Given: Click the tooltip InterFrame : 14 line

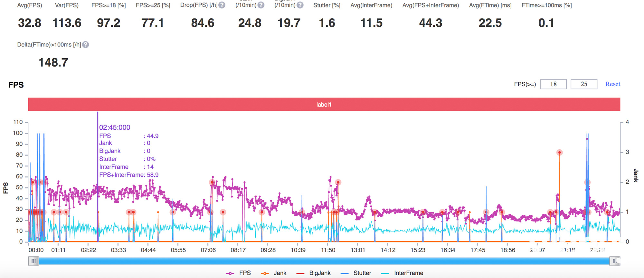Looking at the screenshot, I should click(126, 167).
